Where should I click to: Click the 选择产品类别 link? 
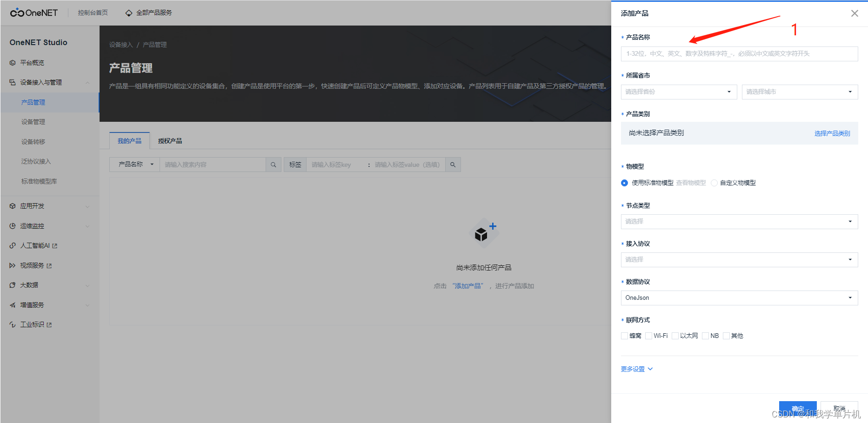832,133
